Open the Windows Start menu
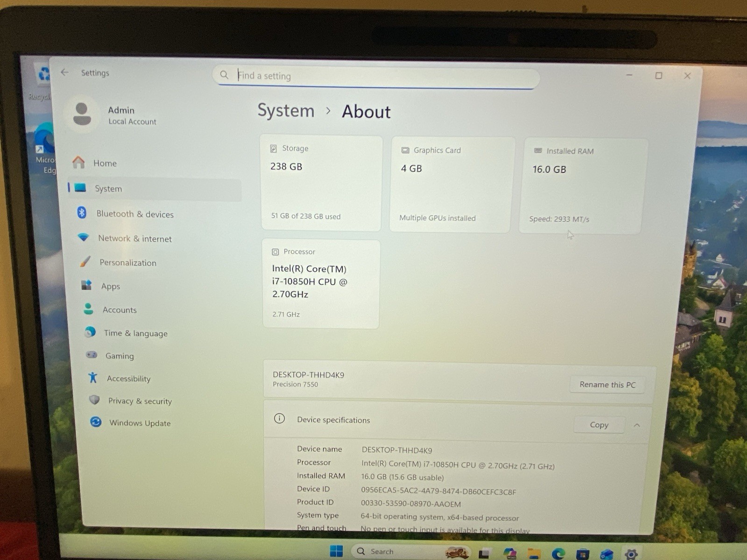Screen dimensions: 747x560 pos(336,551)
